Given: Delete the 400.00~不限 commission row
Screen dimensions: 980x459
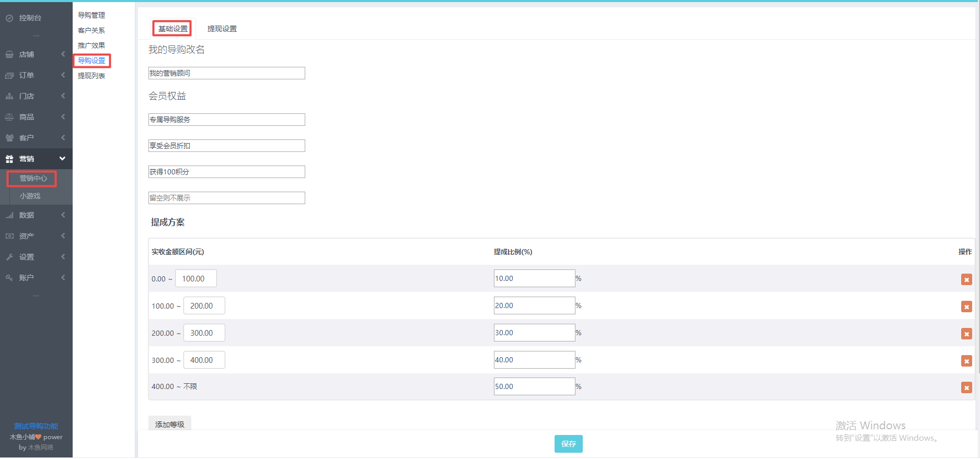Looking at the screenshot, I should point(966,387).
